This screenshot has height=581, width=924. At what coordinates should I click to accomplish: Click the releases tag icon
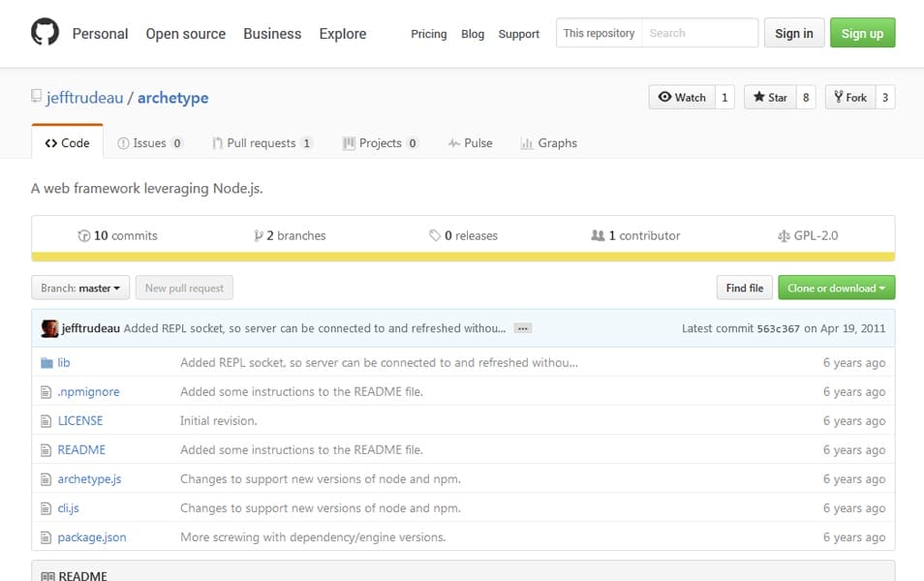click(x=435, y=235)
